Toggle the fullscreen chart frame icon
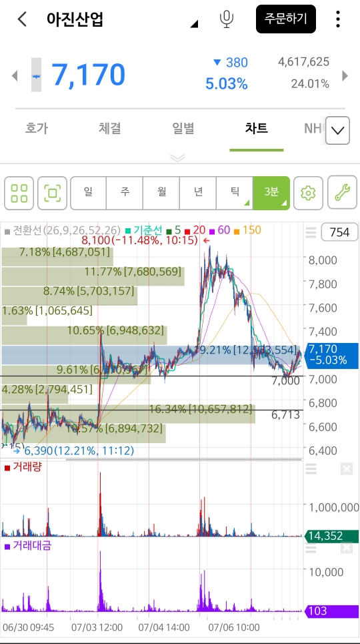 tap(53, 193)
